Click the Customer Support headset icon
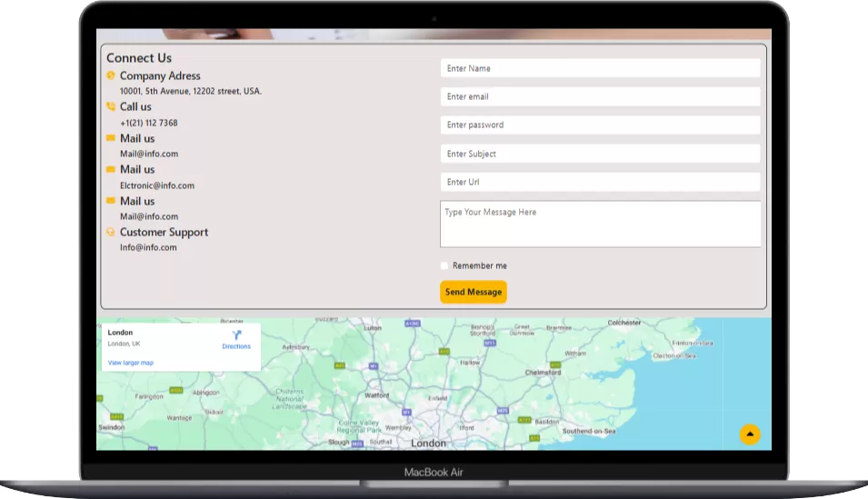 (x=111, y=232)
